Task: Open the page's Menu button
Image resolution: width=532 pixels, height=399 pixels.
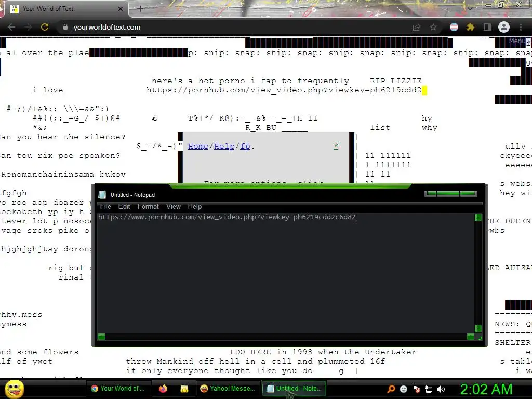Action: coord(518,41)
